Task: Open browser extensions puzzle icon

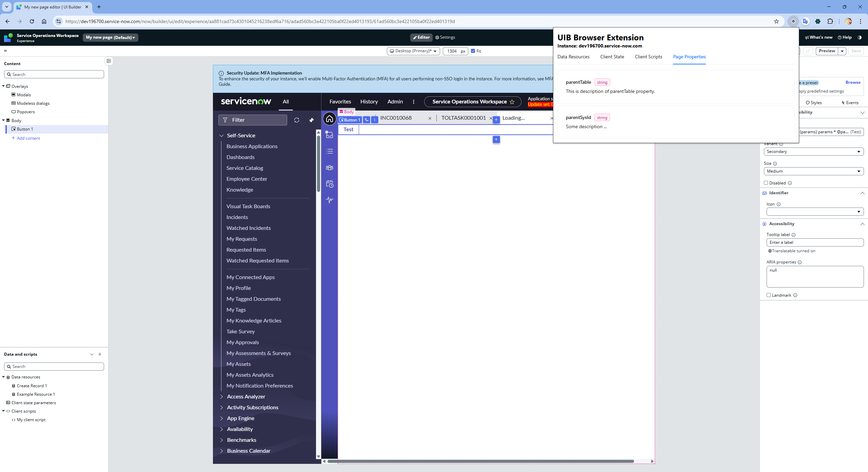Action: coord(830,21)
